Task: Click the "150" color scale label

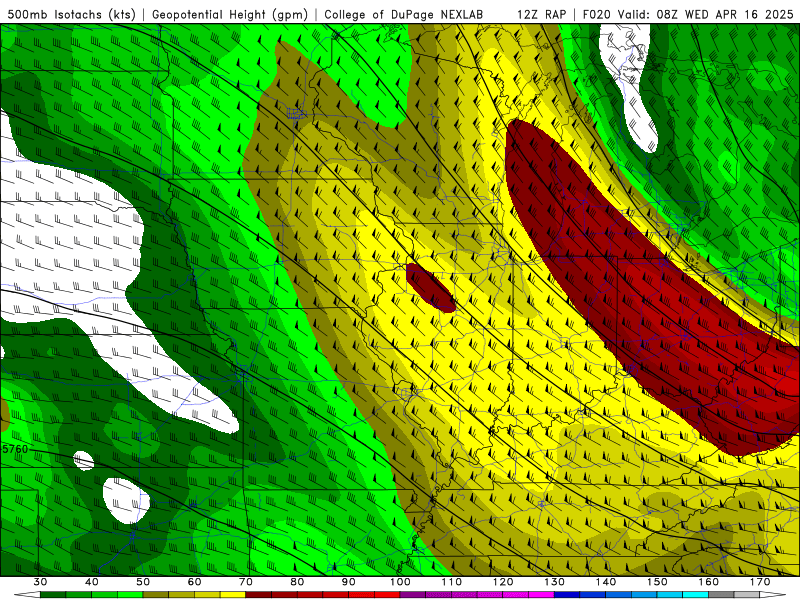Action: click(658, 582)
